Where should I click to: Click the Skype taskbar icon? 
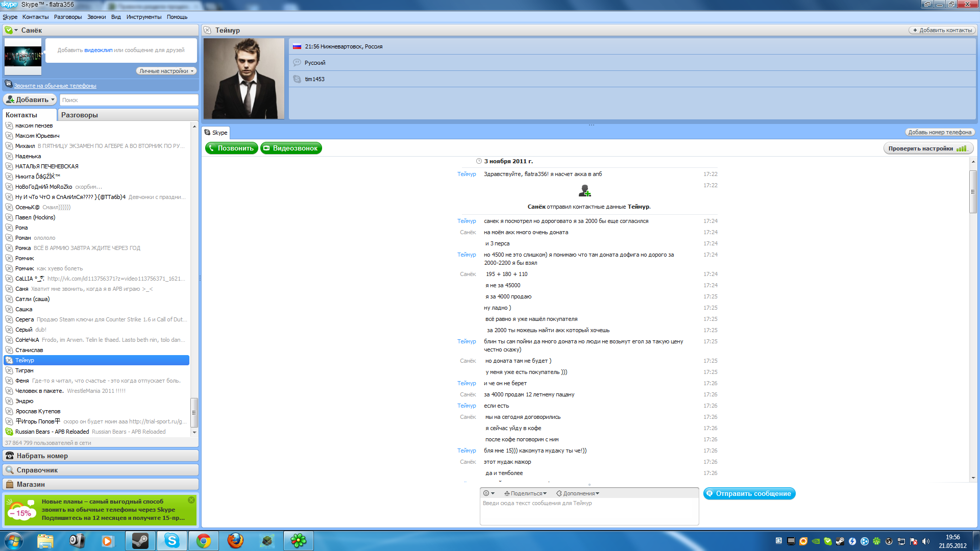point(172,541)
